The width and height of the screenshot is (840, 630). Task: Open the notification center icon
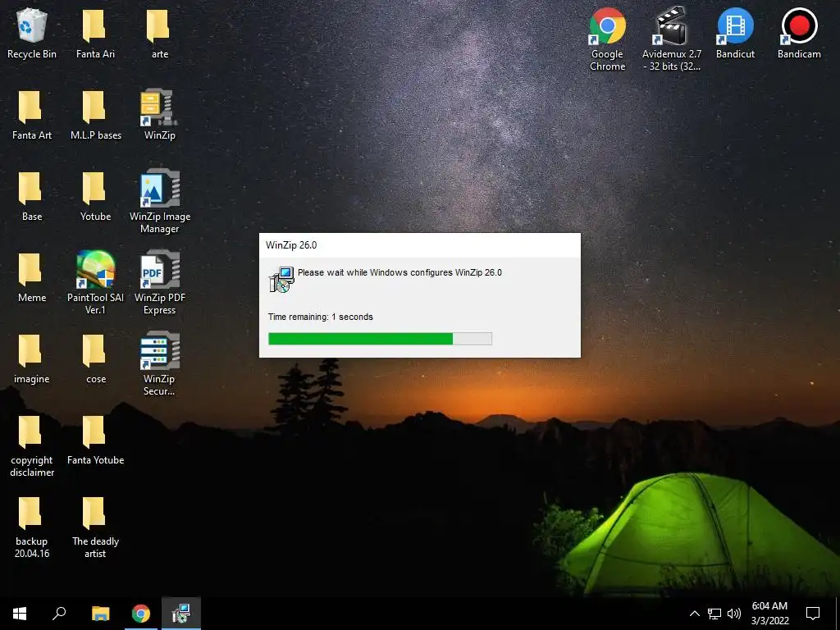coord(813,614)
